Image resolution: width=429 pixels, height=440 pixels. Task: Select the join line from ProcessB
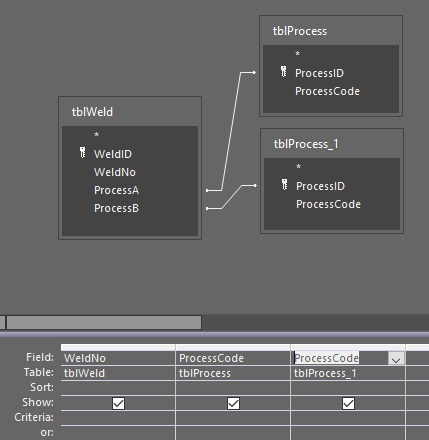[231, 197]
